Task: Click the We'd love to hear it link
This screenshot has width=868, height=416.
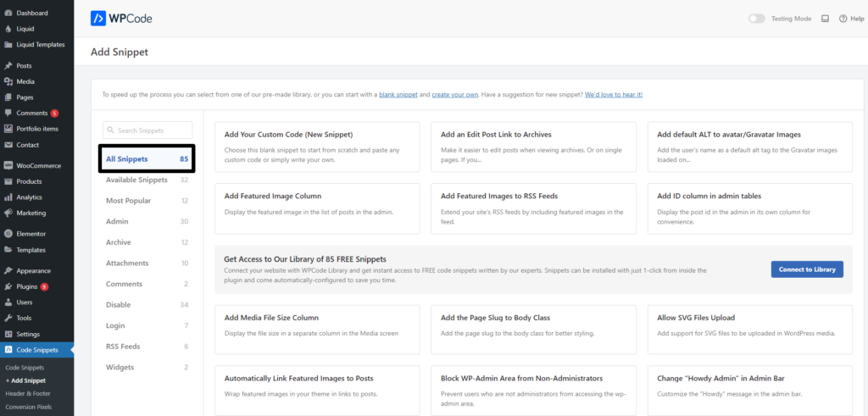Action: [613, 94]
